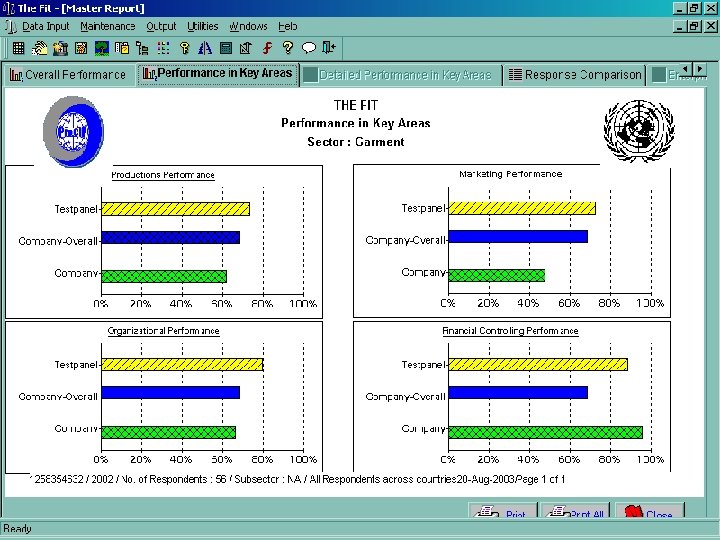The image size is (720, 540).
Task: Click yellow Testpanel bar in Financial chart
Action: [x=538, y=365]
